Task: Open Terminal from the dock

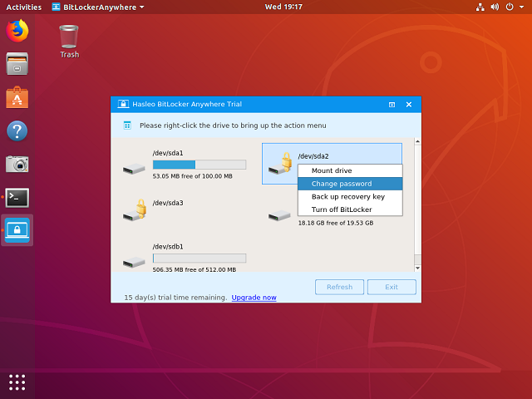Action: [17, 198]
